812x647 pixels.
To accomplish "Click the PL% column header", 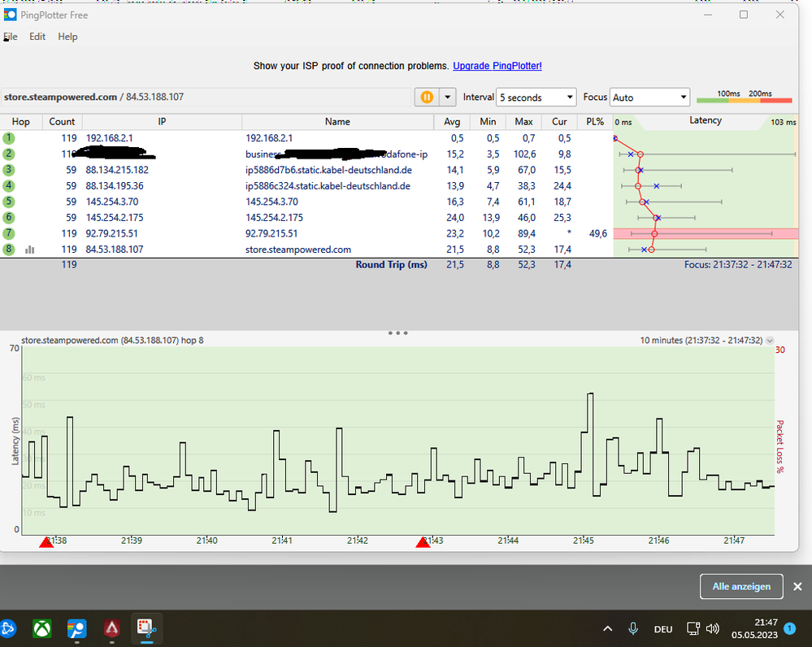I will (x=595, y=122).
